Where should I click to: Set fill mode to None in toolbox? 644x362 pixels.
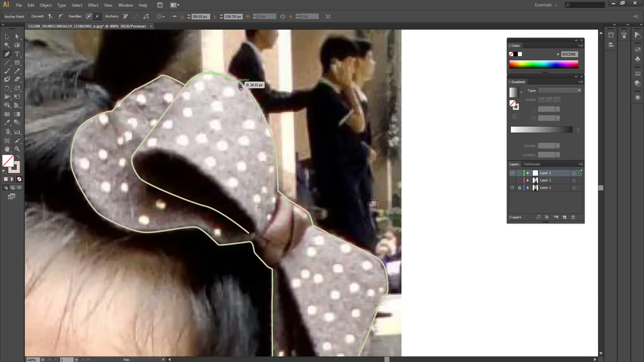tap(19, 179)
